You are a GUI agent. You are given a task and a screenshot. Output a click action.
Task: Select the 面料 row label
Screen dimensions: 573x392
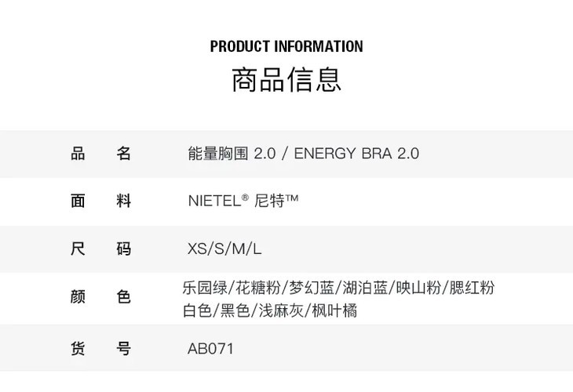pyautogui.click(x=100, y=201)
